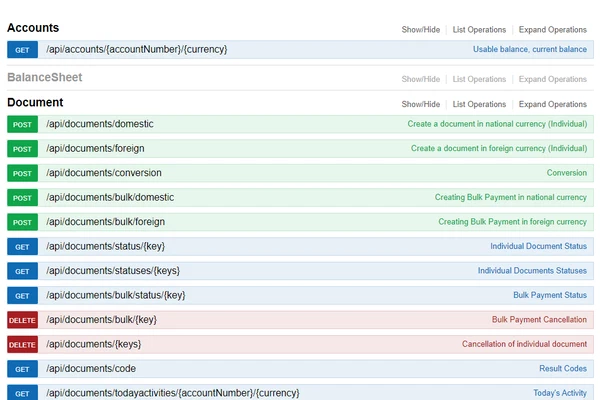Open /api/documents/todayactivities endpoint path
The height and width of the screenshot is (400, 600).
(173, 393)
